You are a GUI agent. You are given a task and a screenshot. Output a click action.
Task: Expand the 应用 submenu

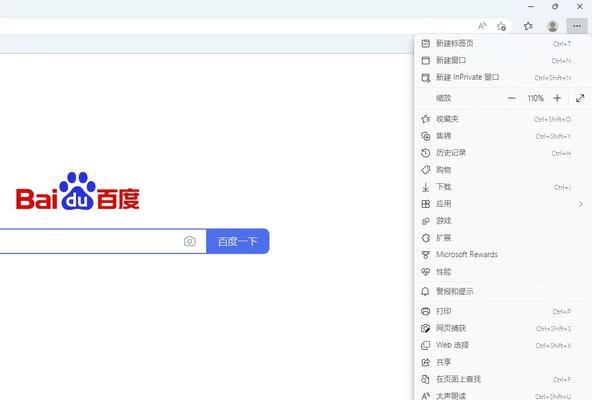[503, 204]
